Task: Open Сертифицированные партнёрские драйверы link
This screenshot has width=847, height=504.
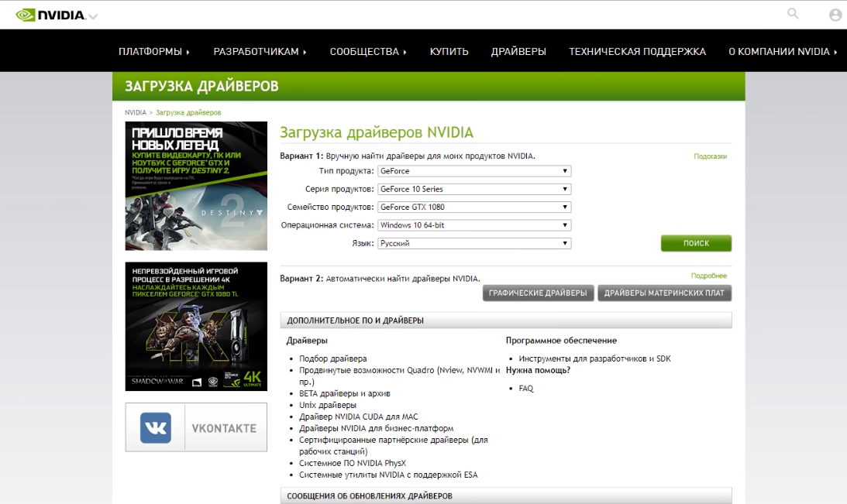Action: pyautogui.click(x=393, y=446)
